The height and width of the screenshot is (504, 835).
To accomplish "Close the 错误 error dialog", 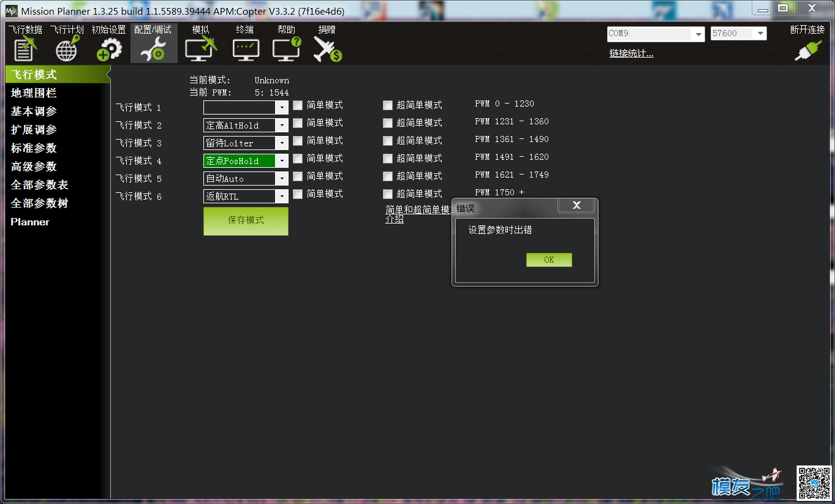I will pyautogui.click(x=576, y=206).
